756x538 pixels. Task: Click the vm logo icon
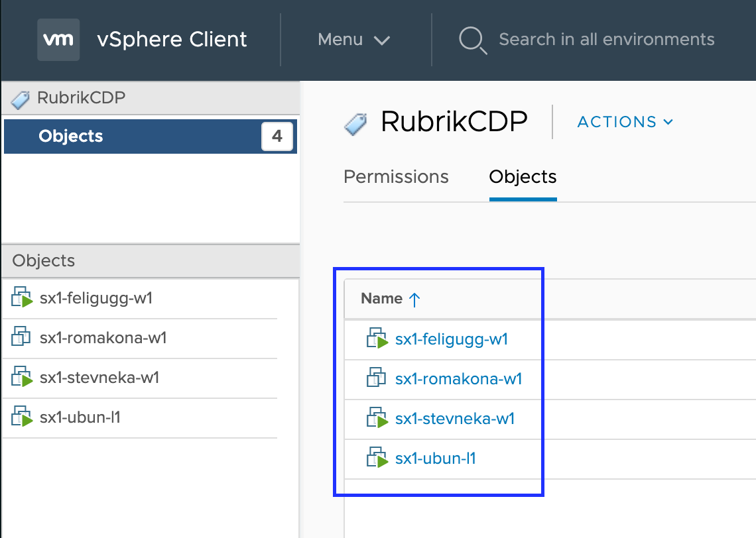58,40
